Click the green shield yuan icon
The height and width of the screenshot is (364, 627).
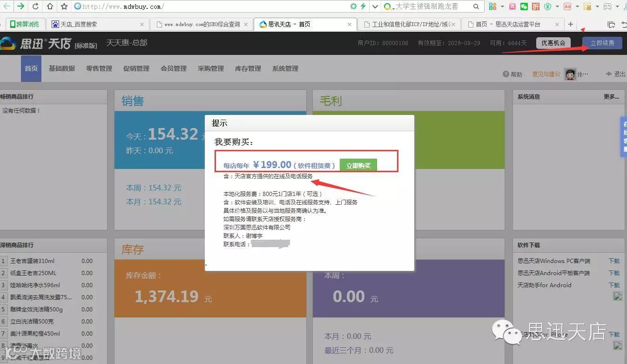[548, 7]
